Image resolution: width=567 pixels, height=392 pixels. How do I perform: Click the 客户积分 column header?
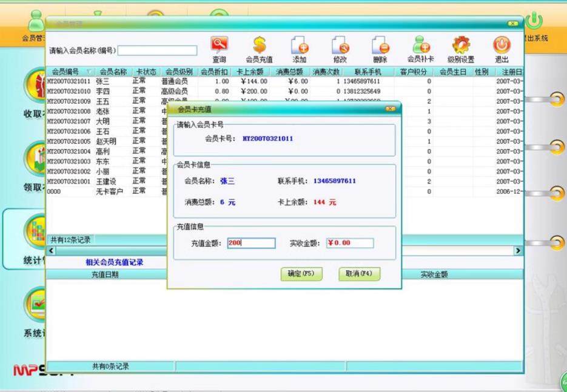414,71
